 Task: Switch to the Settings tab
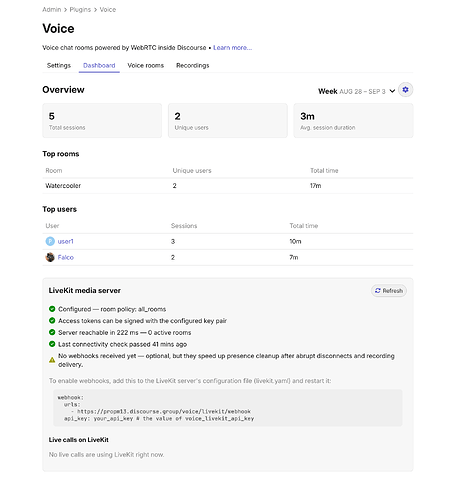pyautogui.click(x=59, y=65)
